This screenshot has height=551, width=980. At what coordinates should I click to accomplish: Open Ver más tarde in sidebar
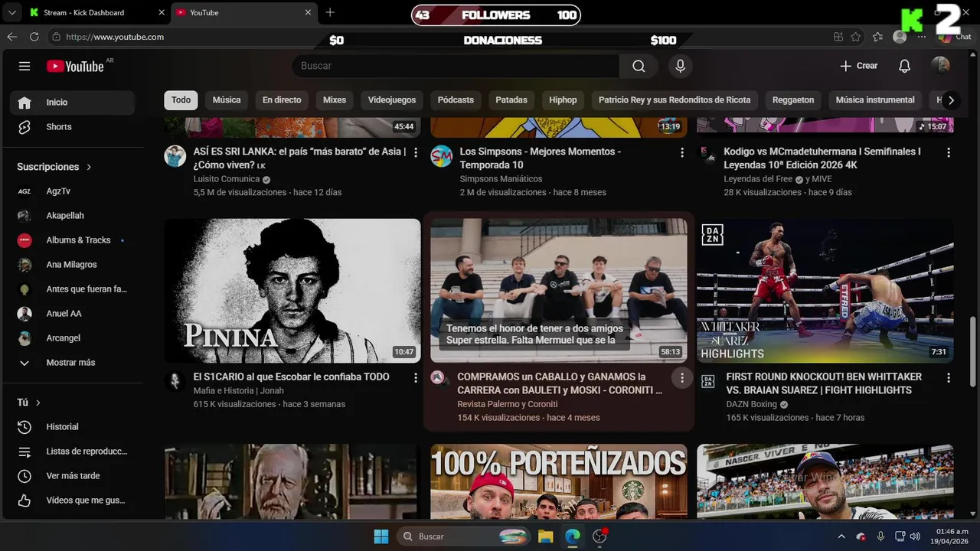(x=73, y=476)
